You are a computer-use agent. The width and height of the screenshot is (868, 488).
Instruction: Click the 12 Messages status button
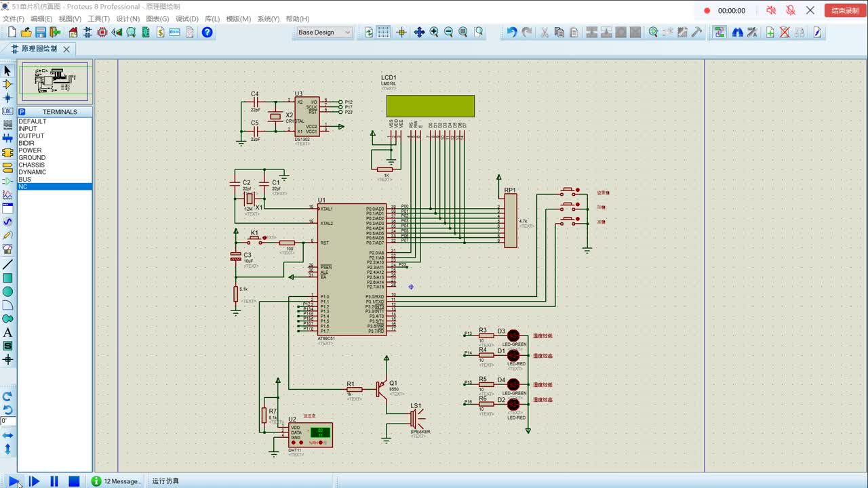[117, 481]
